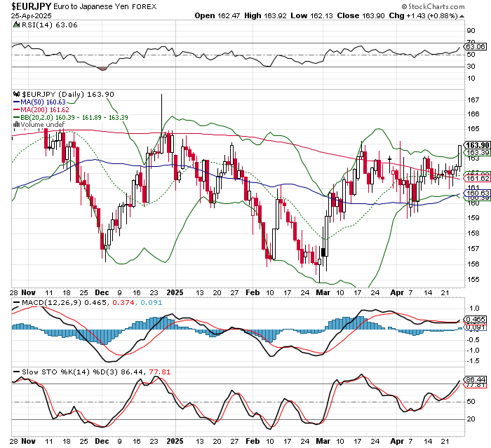Click the 30 level on RSI axis
Screen dimensions: 491x448
[x=471, y=67]
